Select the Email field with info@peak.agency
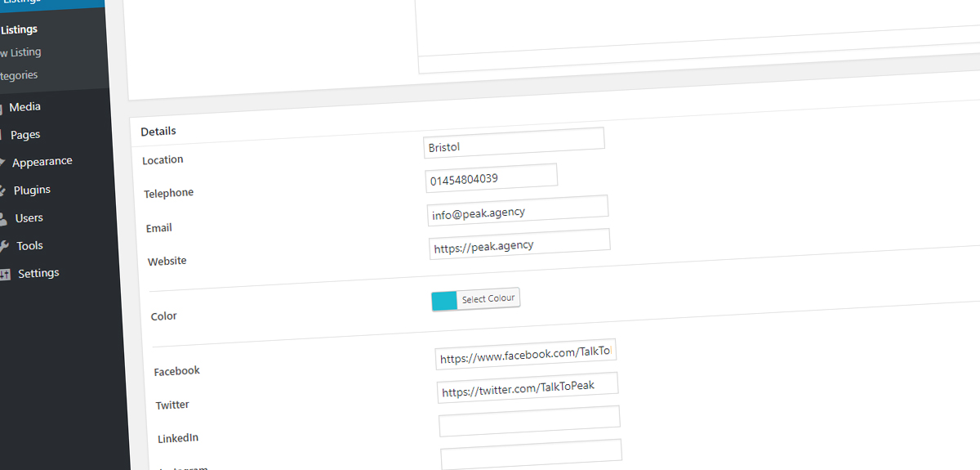This screenshot has width=980, height=470. pos(517,211)
